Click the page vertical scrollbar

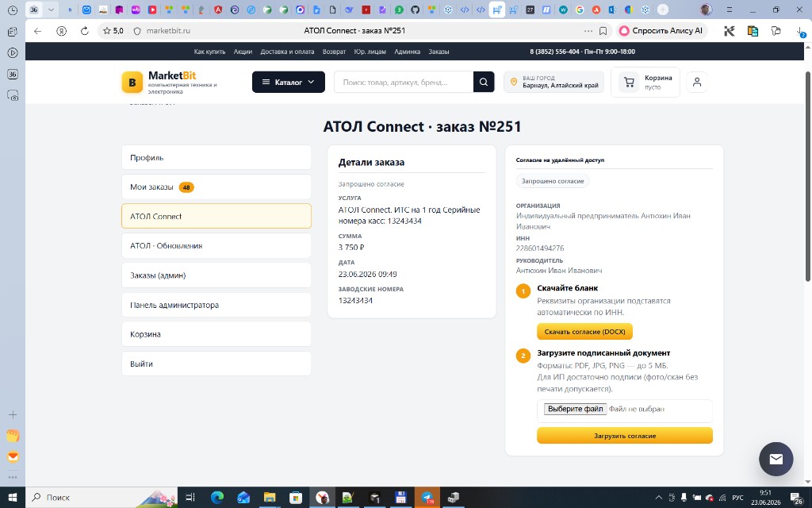pos(808,176)
